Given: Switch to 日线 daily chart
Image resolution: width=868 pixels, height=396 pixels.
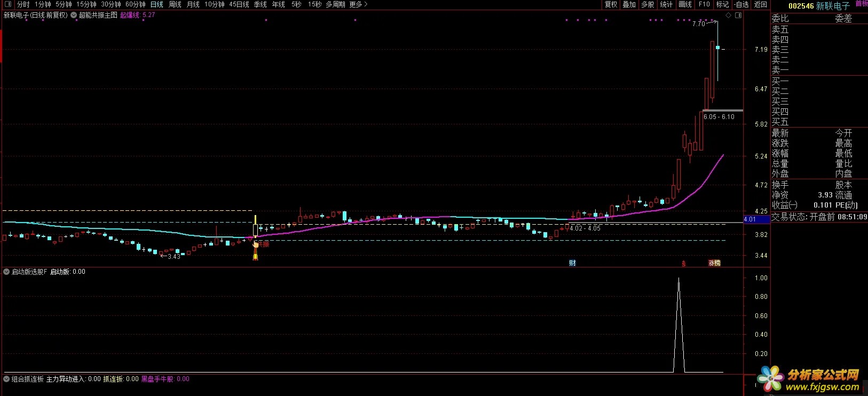Looking at the screenshot, I should 156,4.
